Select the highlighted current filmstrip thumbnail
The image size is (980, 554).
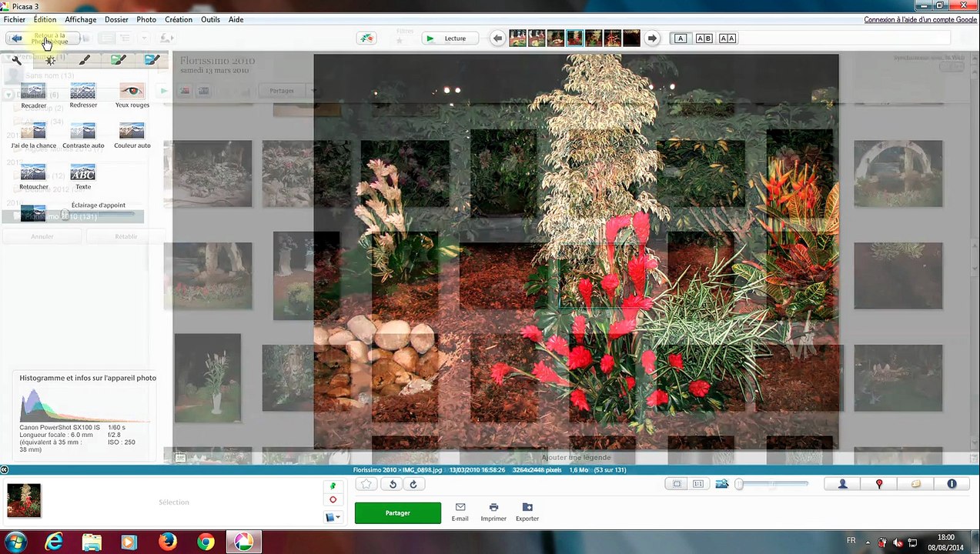pyautogui.click(x=575, y=38)
